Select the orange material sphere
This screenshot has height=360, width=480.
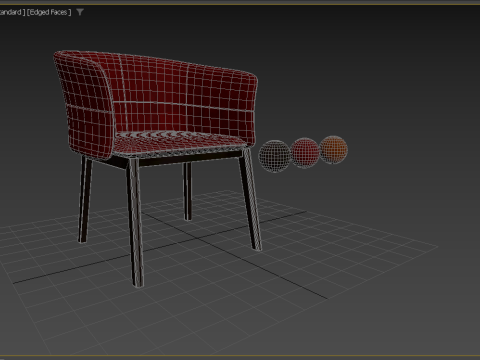334,149
